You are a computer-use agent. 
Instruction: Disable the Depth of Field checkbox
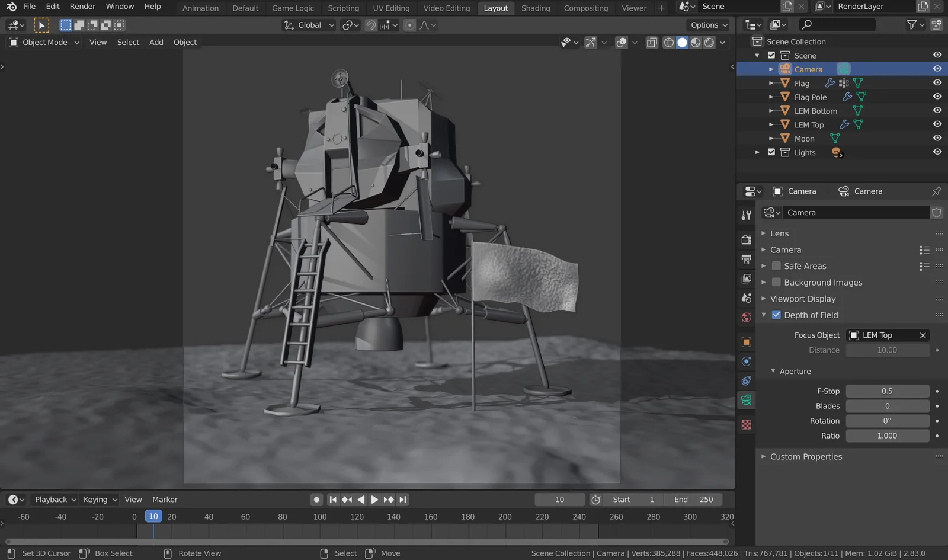pyautogui.click(x=776, y=315)
